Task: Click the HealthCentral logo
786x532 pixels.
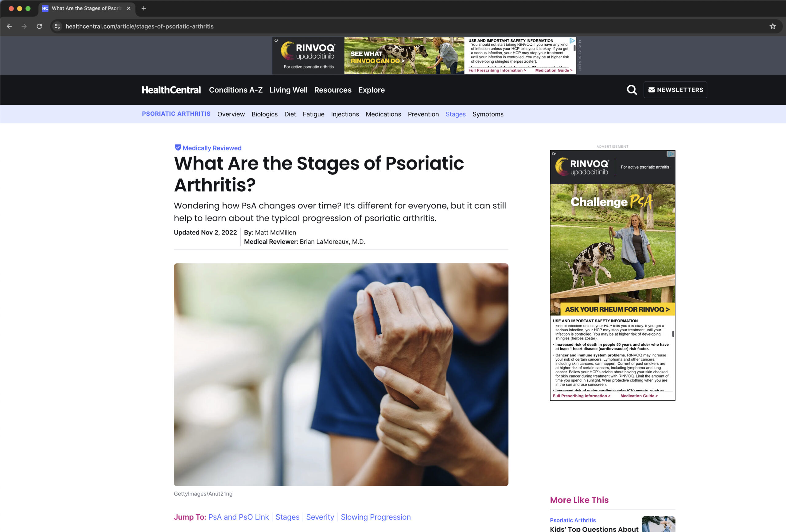Action: pos(171,90)
